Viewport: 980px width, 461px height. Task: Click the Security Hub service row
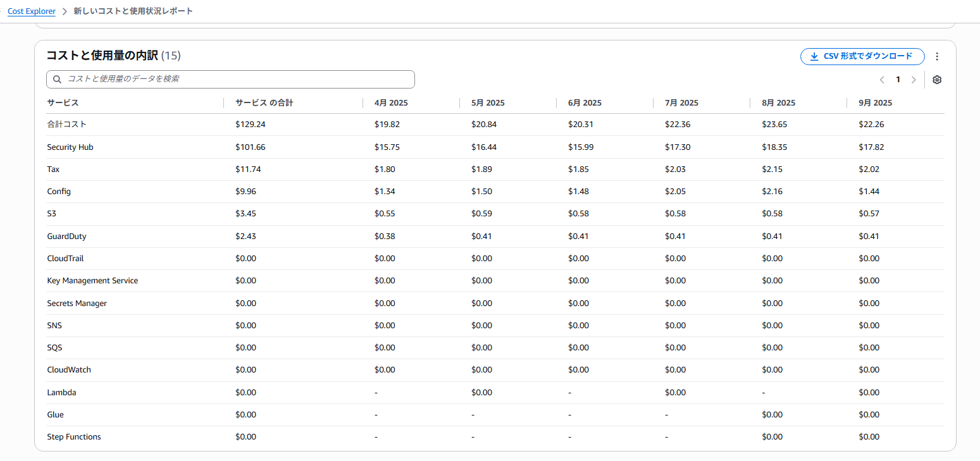495,147
